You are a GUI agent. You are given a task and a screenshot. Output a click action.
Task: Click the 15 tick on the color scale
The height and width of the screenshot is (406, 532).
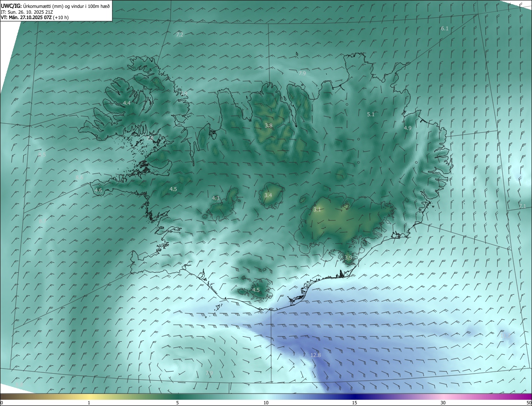pos(355,403)
